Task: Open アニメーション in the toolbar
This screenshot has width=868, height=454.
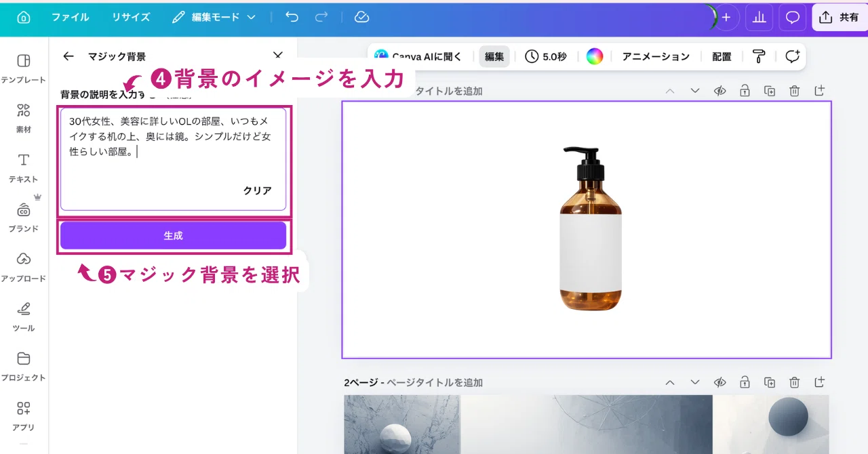Action: pos(656,57)
